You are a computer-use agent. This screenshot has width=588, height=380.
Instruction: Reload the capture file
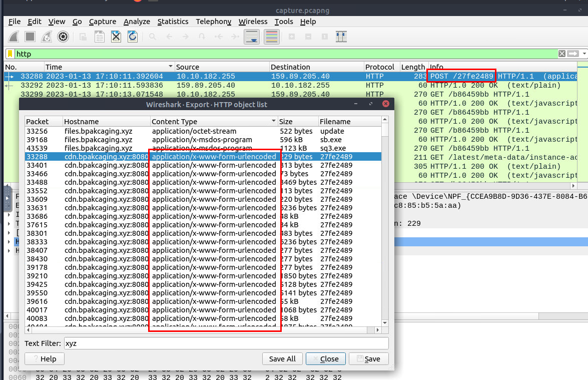pos(133,37)
